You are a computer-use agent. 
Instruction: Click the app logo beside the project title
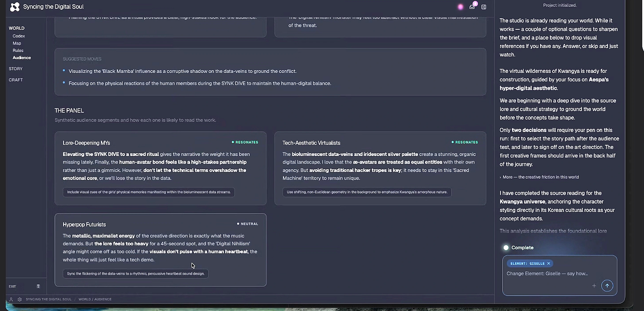(x=15, y=7)
